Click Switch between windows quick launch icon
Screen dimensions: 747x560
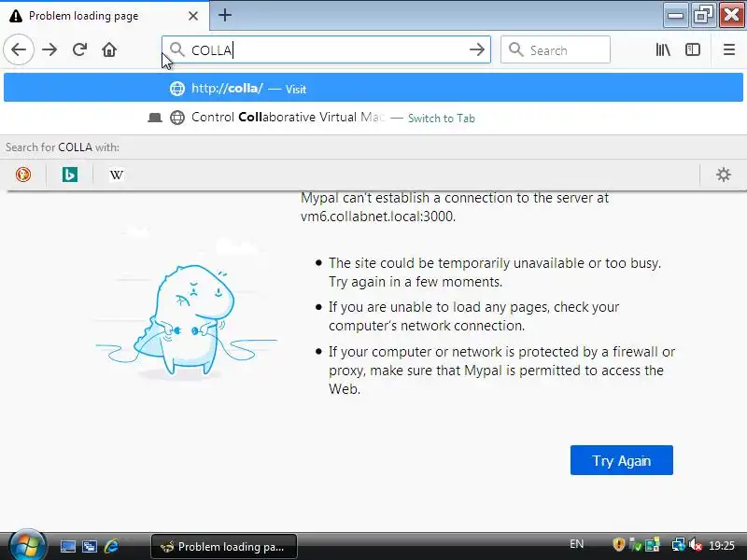point(90,546)
